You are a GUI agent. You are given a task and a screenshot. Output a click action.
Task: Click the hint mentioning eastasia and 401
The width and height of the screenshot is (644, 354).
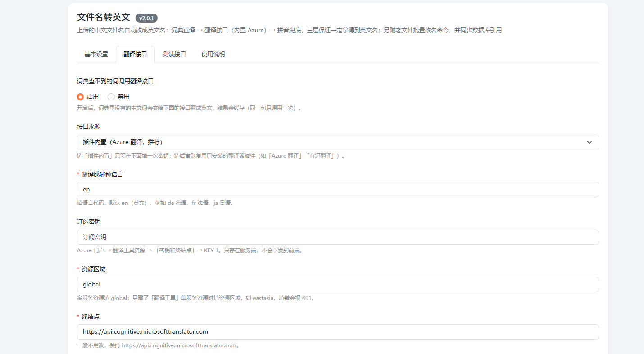196,298
